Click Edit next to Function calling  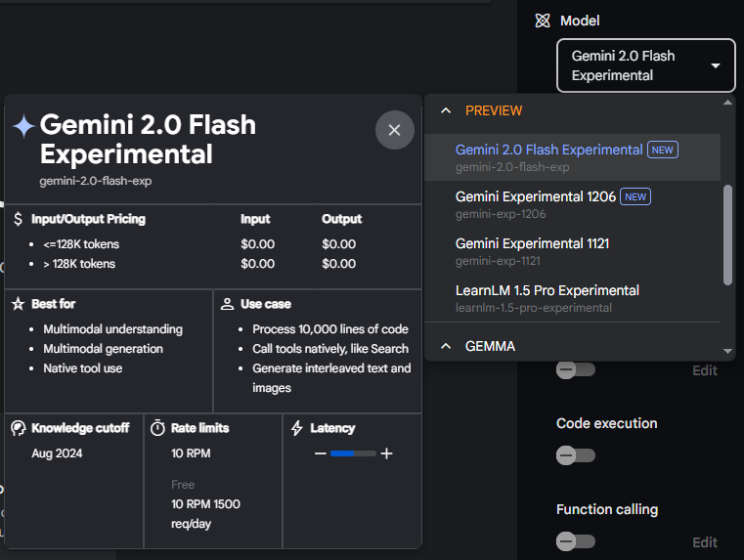point(705,542)
